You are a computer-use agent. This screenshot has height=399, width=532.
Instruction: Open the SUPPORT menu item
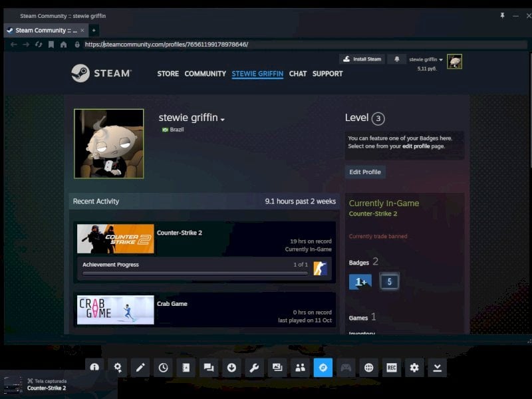(327, 74)
